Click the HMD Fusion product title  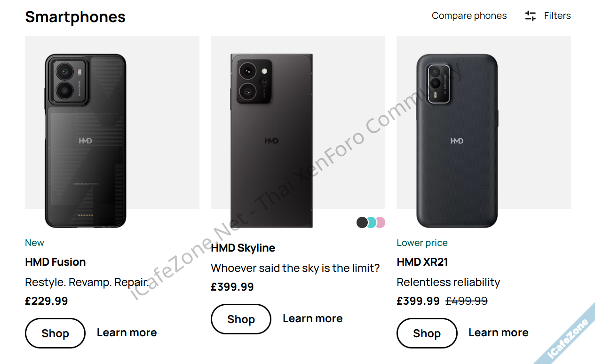coord(56,262)
